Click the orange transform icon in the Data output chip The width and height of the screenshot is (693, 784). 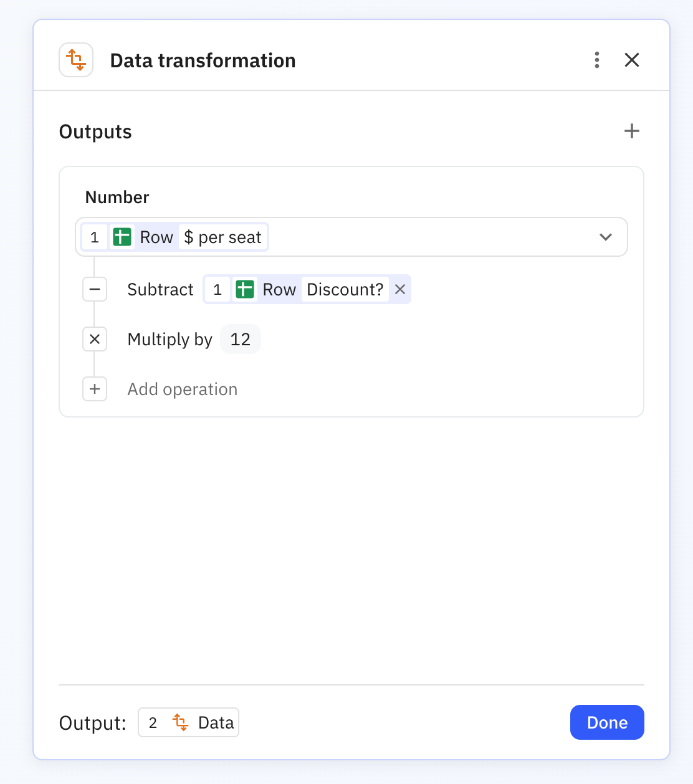pos(180,722)
